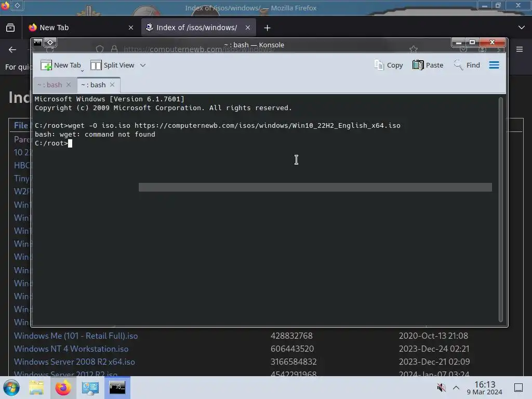Open system settings taskbar icon

90,388
